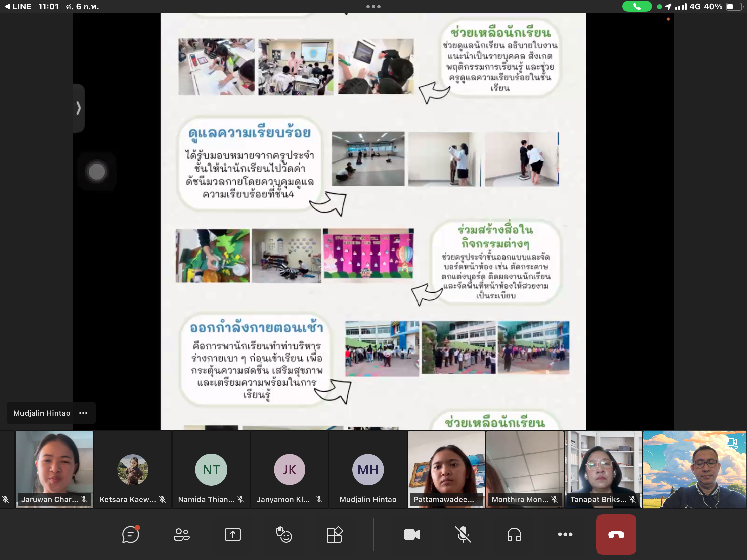Open the chat bubble icon
747x560 pixels.
(x=130, y=534)
